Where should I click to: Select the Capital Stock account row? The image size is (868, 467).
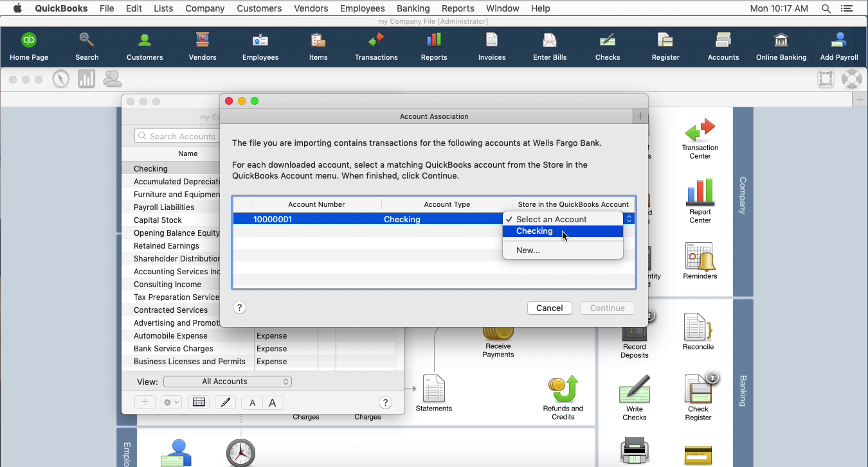point(172,220)
